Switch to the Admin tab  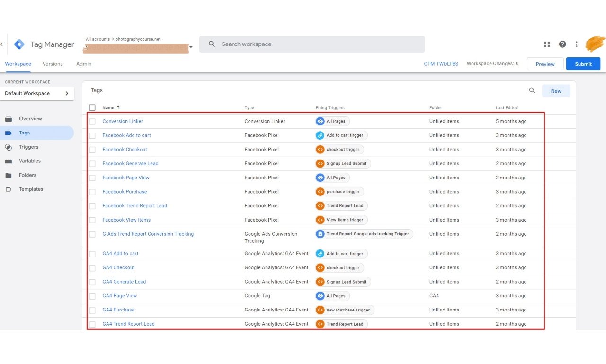[x=84, y=64]
